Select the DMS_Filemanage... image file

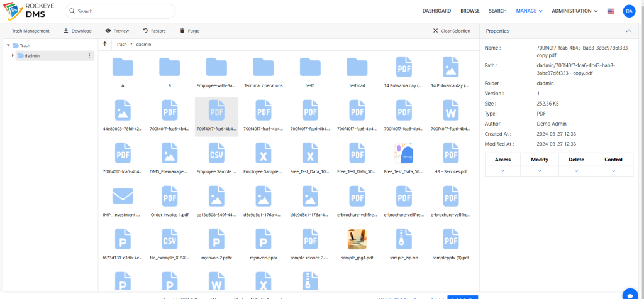click(x=170, y=158)
